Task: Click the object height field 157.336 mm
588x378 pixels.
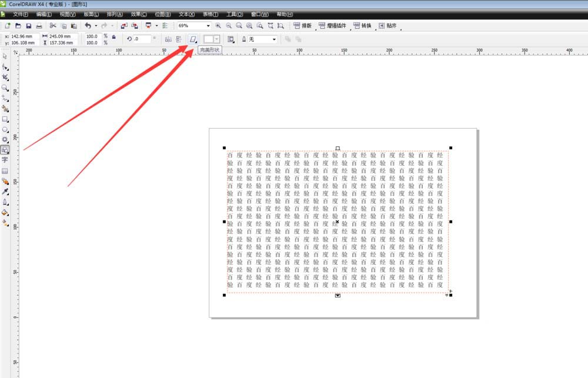Action: pos(63,43)
